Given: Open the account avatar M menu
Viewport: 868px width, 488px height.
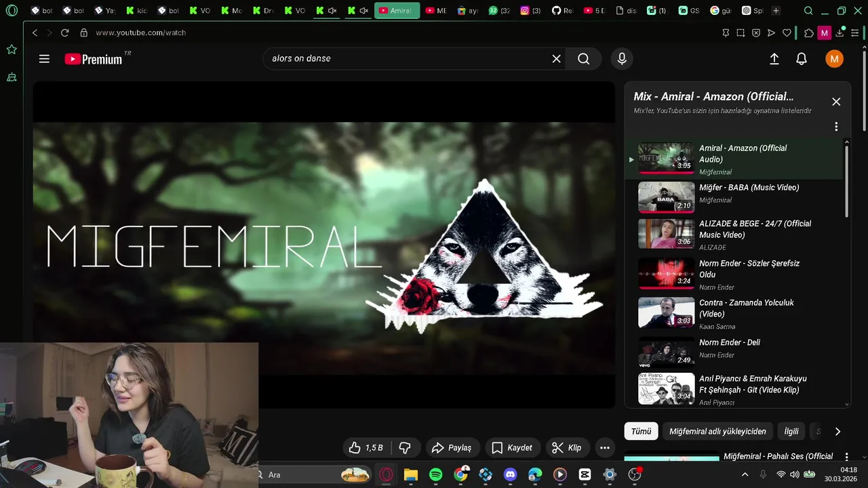Looking at the screenshot, I should tap(834, 59).
